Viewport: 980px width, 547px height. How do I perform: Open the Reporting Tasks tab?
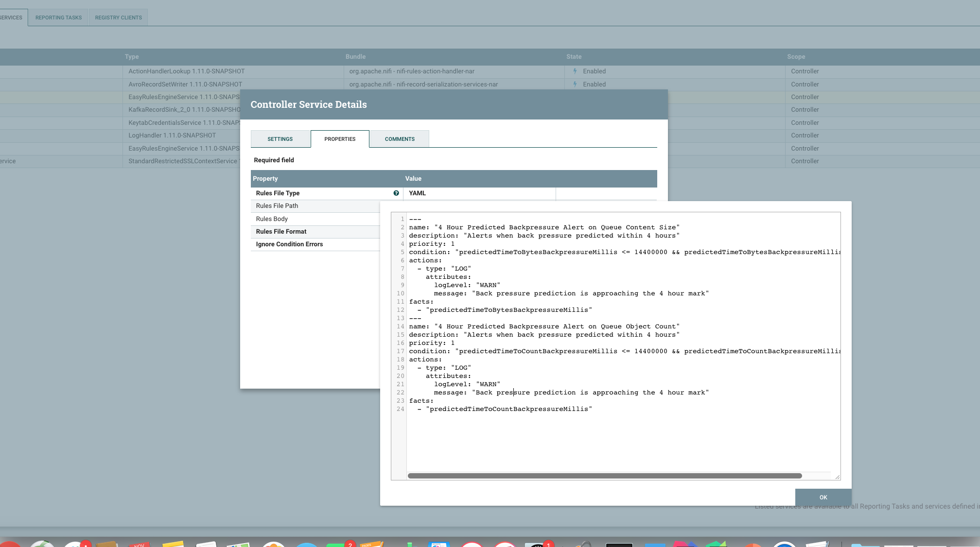pyautogui.click(x=58, y=17)
